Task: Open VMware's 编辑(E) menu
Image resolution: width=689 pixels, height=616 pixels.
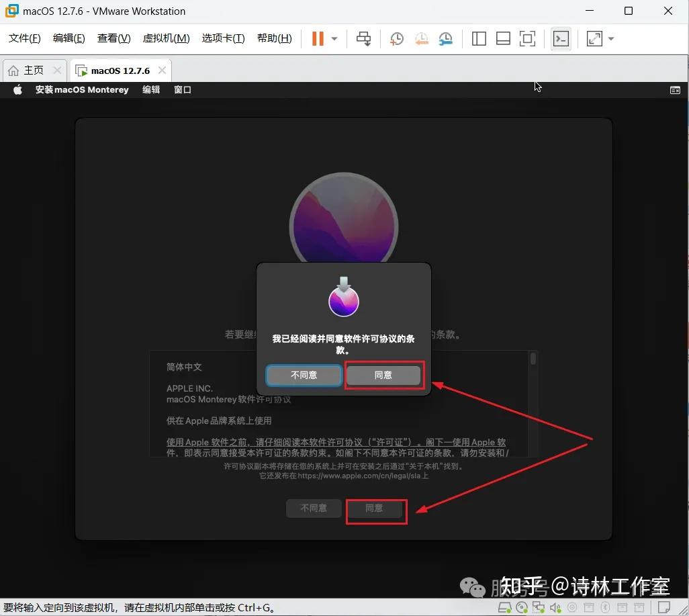Action: click(69, 38)
